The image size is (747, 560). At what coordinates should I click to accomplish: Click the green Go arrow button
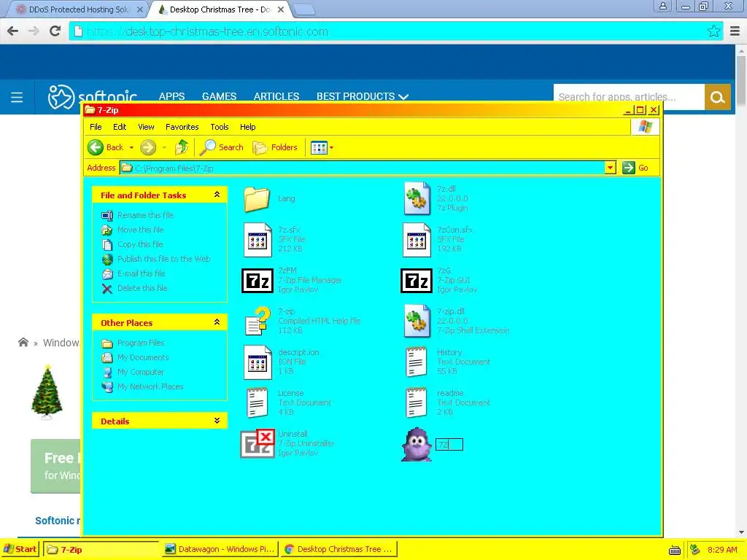[x=628, y=168]
